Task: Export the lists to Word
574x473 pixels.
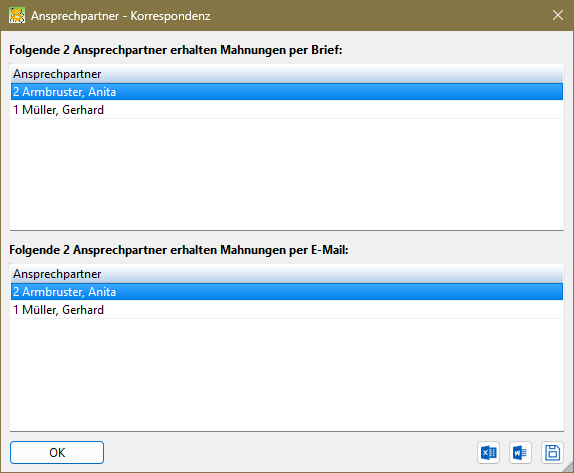Action: 520,452
